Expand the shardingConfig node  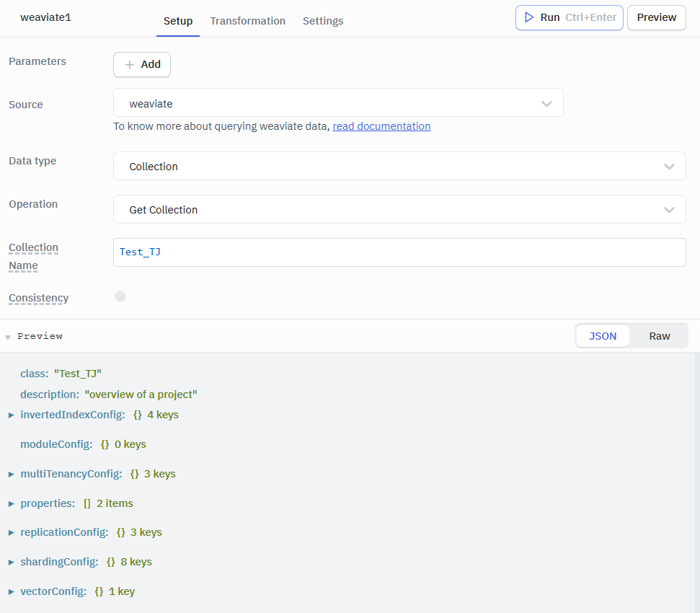point(11,562)
